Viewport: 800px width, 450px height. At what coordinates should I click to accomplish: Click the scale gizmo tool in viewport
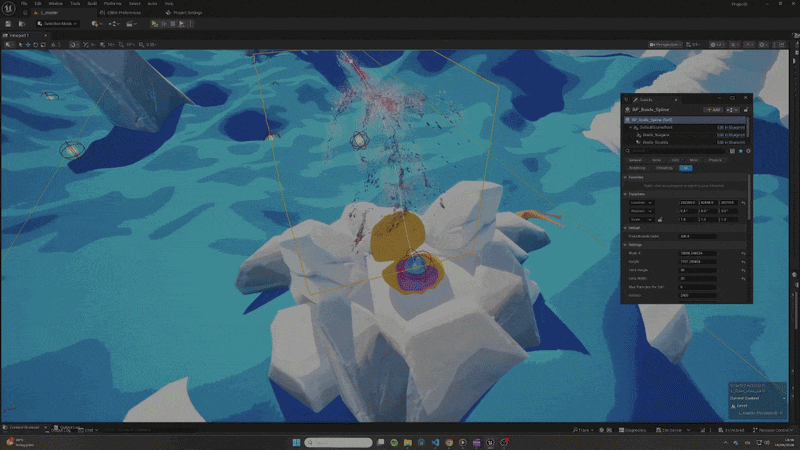43,45
